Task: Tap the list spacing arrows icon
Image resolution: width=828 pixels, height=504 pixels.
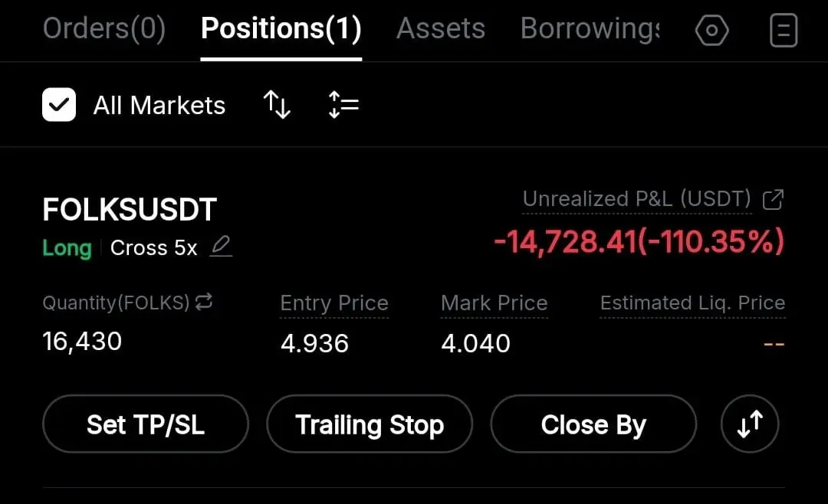Action: pyautogui.click(x=343, y=104)
